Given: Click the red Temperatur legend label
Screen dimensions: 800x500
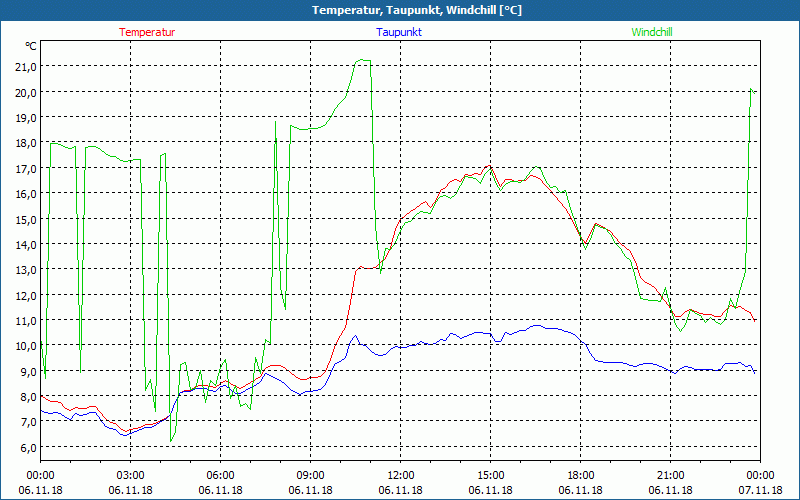Looking at the screenshot, I should pos(147,32).
